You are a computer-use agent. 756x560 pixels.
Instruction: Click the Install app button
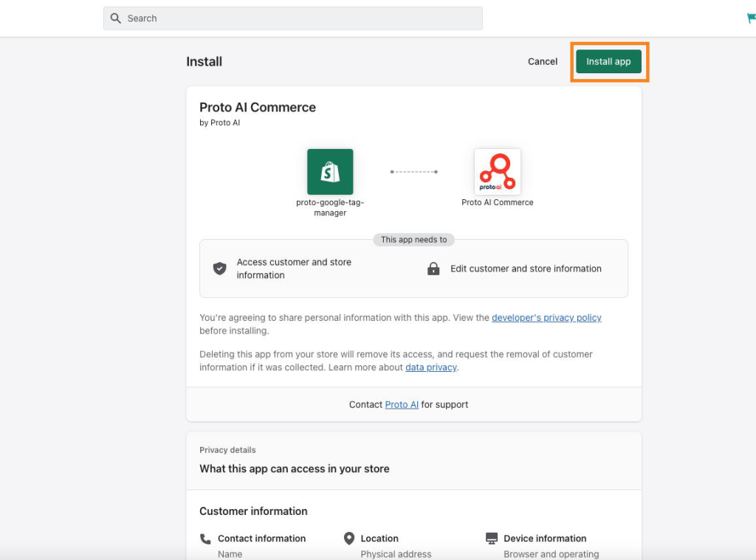(608, 62)
